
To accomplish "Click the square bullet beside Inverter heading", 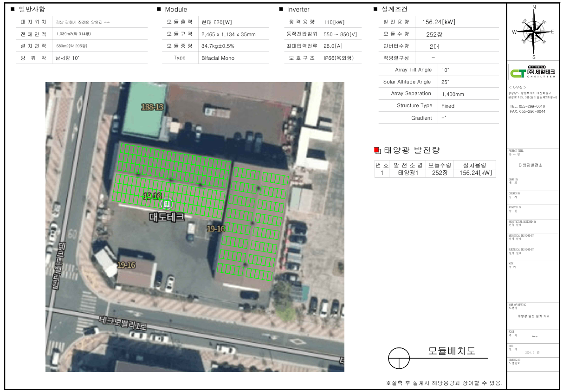I will [x=281, y=9].
